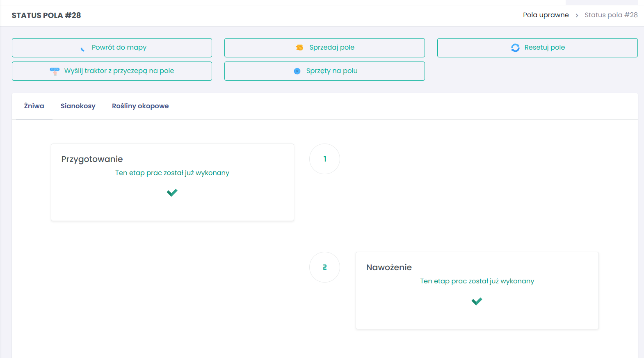Viewport: 644px width, 358px height.
Task: Click the Nawożenie card heading
Action: coord(389,267)
